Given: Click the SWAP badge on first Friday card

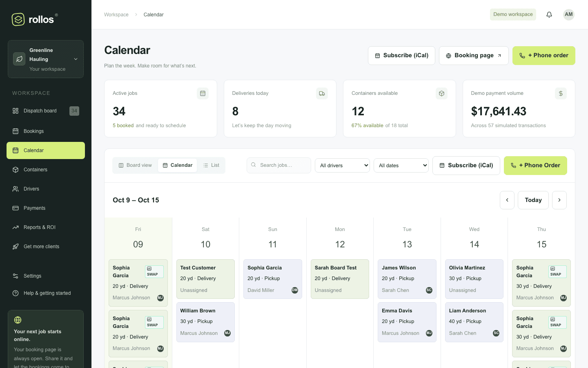Looking at the screenshot, I should point(154,272).
